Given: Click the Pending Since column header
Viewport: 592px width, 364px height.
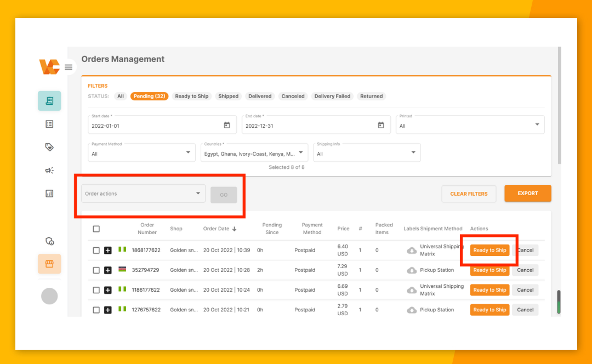Looking at the screenshot, I should 272,229.
